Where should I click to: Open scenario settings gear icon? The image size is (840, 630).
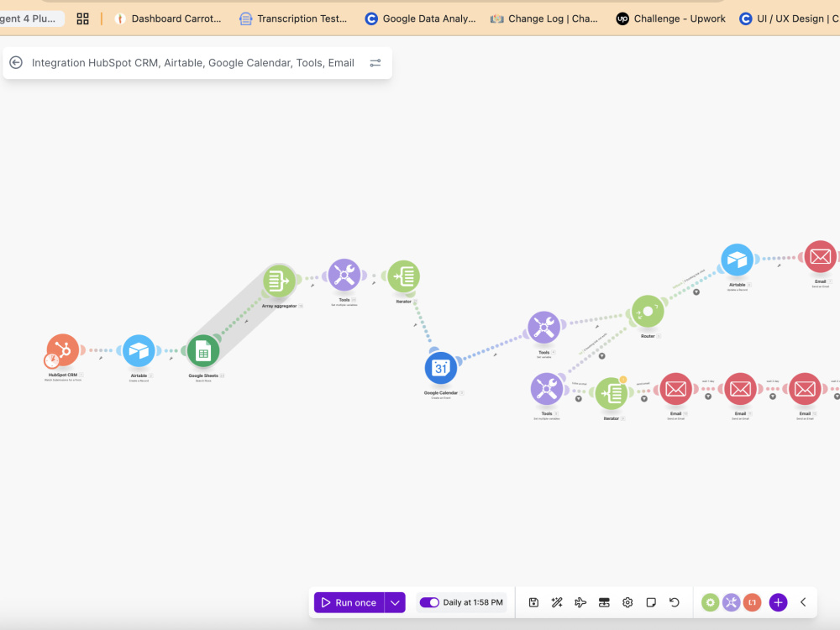click(x=627, y=602)
